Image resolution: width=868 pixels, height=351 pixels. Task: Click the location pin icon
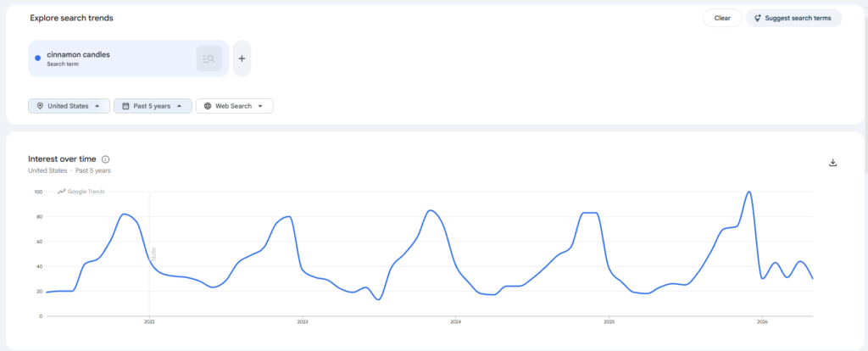(x=40, y=106)
